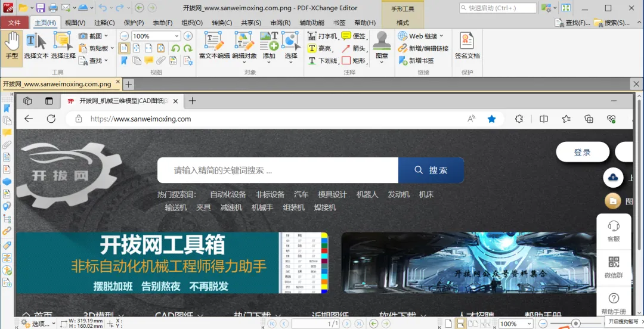The width and height of the screenshot is (644, 329).
Task: Activate the Select Comments (选择注释) tool
Action: point(63,46)
